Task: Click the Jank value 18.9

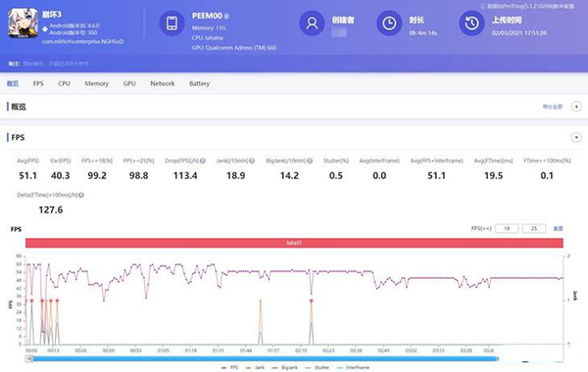Action: 236,175
